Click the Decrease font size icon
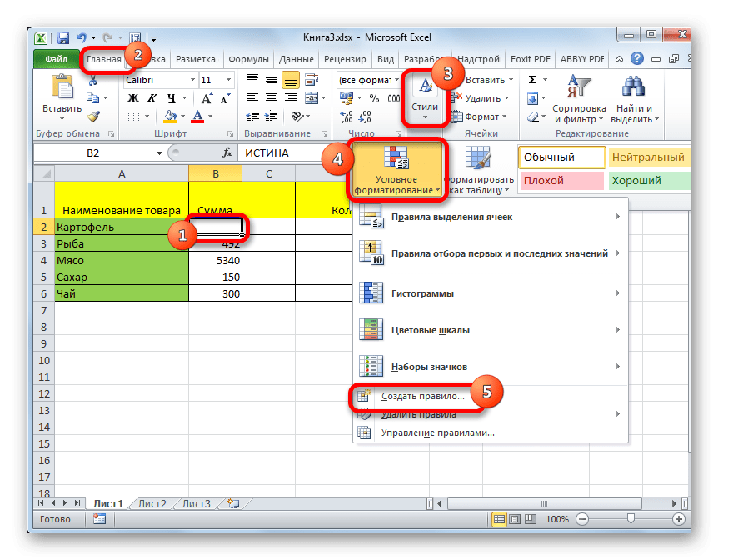 [226, 98]
